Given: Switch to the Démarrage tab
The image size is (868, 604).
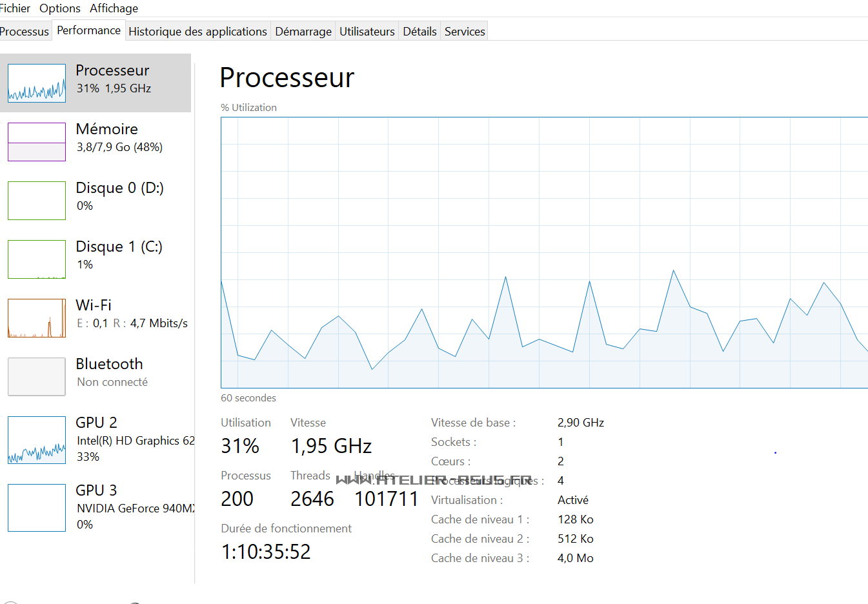Looking at the screenshot, I should point(303,32).
